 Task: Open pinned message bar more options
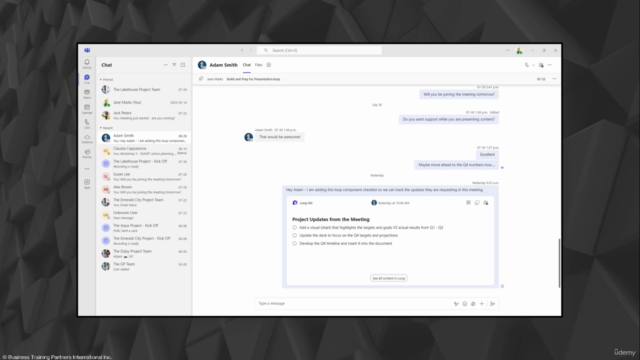(x=554, y=79)
